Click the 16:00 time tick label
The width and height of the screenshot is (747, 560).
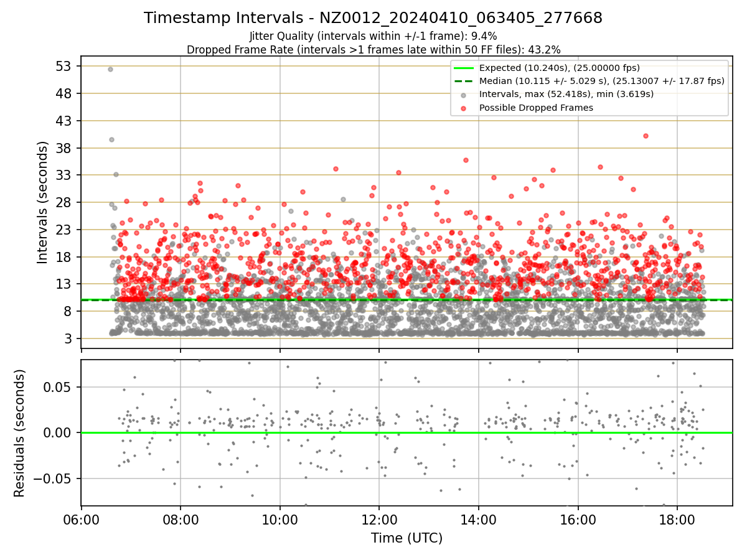click(x=578, y=520)
